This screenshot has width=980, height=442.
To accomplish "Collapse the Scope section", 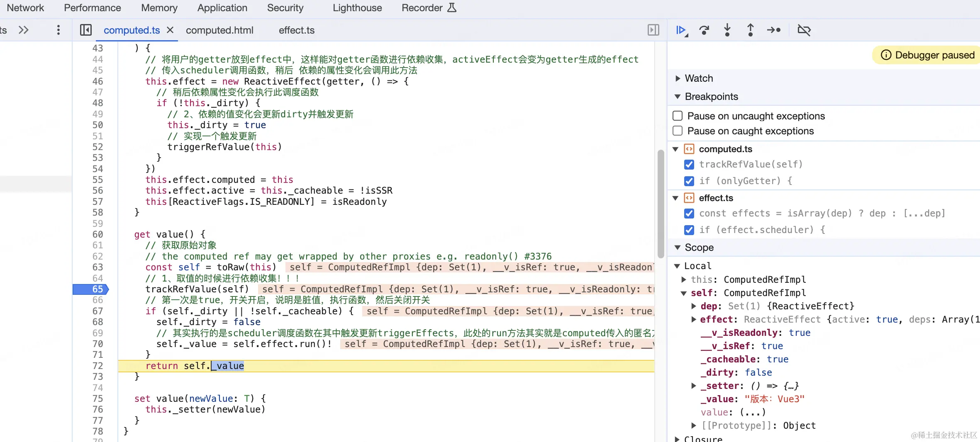I will (x=678, y=248).
